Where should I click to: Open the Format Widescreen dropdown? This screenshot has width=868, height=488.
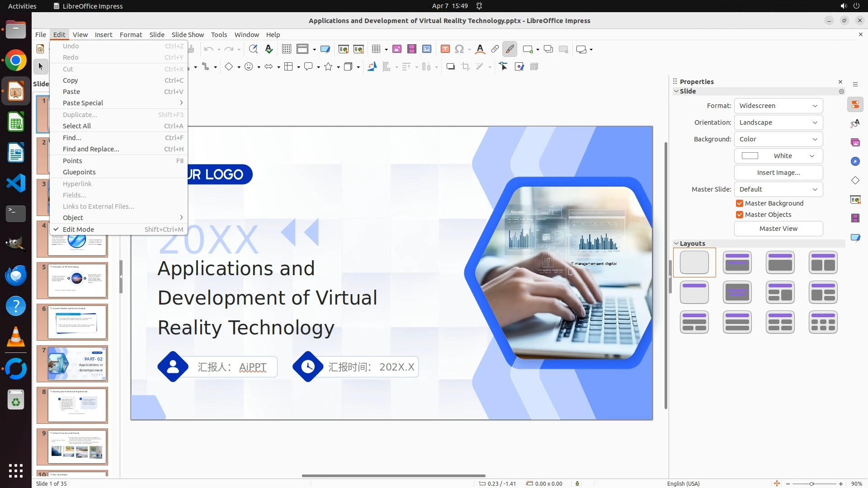(x=778, y=106)
